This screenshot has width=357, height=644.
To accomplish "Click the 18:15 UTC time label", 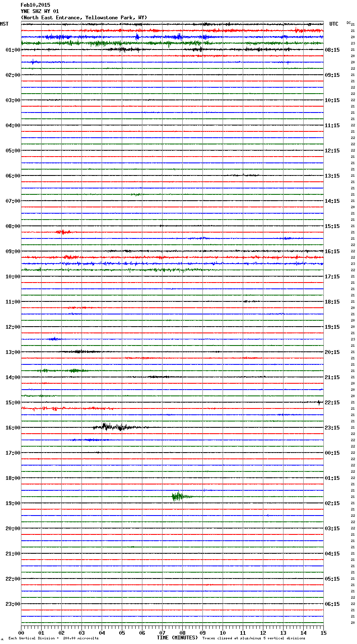I will [x=332, y=302].
